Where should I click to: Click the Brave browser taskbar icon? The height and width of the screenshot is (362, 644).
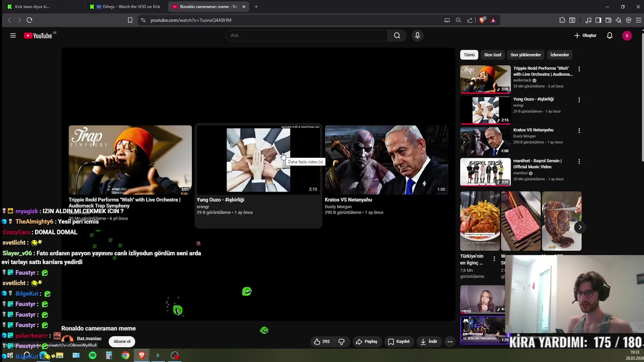[142, 355]
